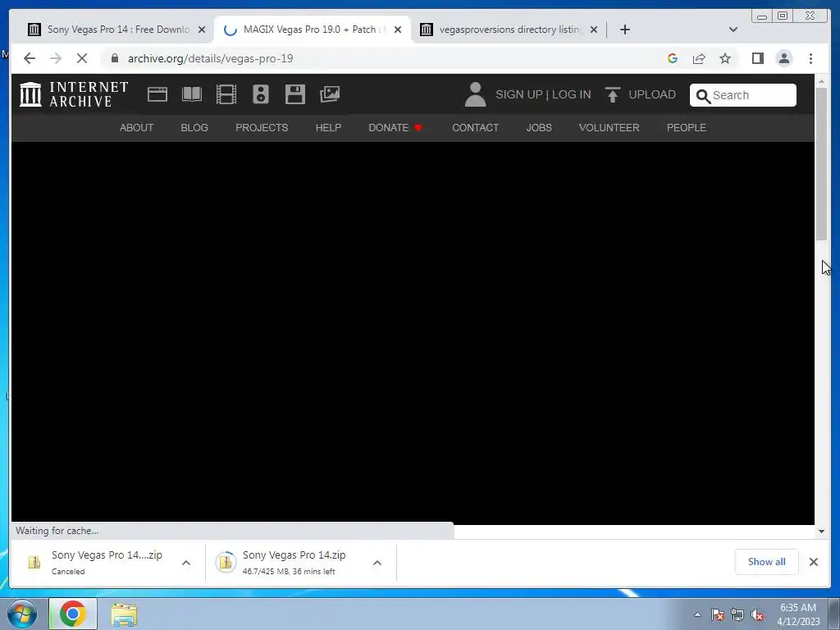Show hidden system tray icons
Image resolution: width=840 pixels, height=630 pixels.
click(x=697, y=614)
